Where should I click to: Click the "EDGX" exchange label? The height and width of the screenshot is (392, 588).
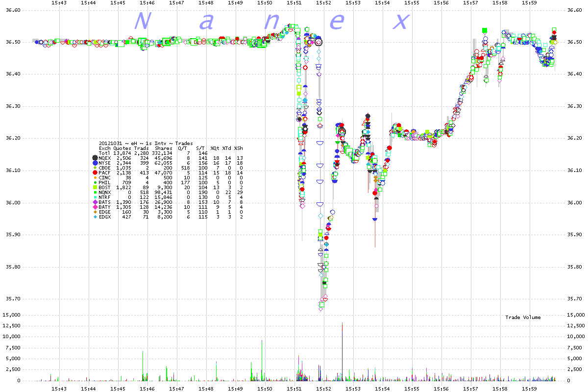click(x=105, y=217)
